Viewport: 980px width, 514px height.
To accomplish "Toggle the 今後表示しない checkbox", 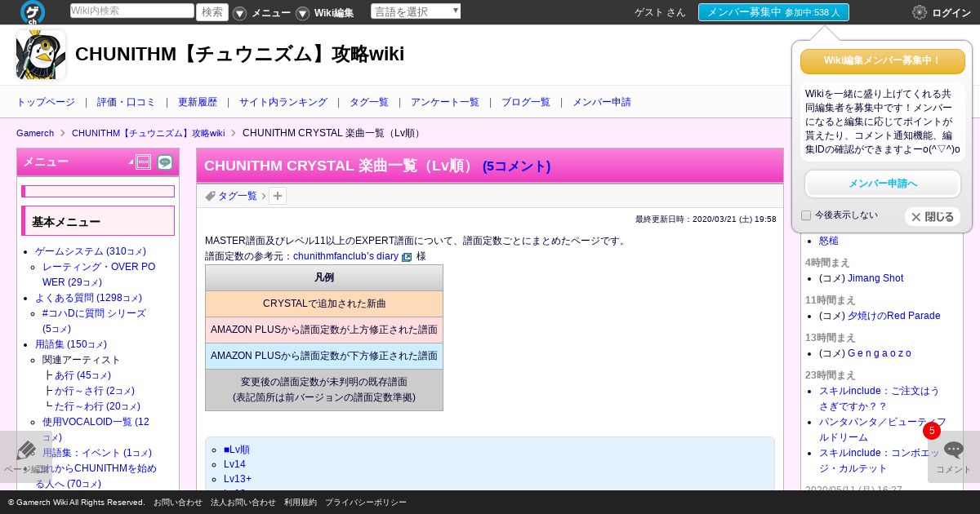I will (x=806, y=215).
